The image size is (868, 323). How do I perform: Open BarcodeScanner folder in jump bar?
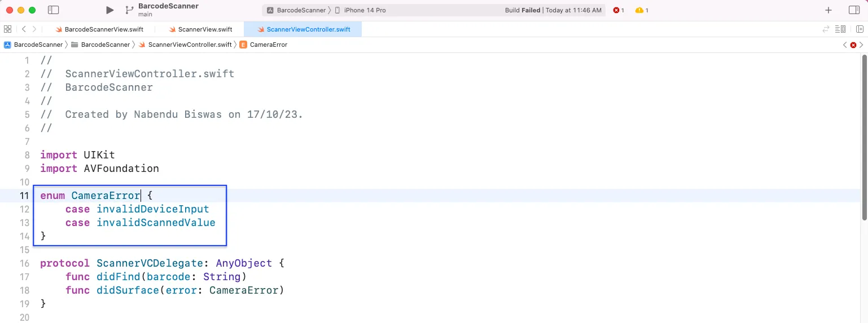100,45
